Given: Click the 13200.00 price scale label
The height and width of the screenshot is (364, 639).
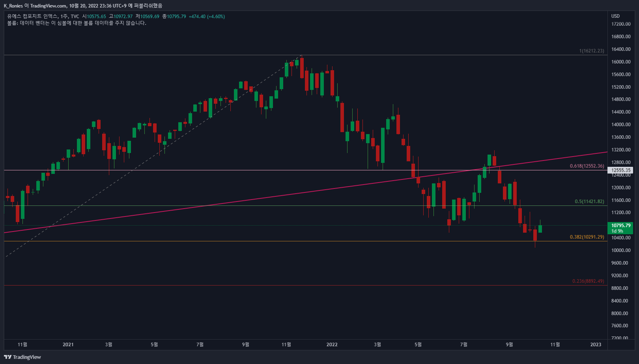Looking at the screenshot, I should tap(621, 150).
